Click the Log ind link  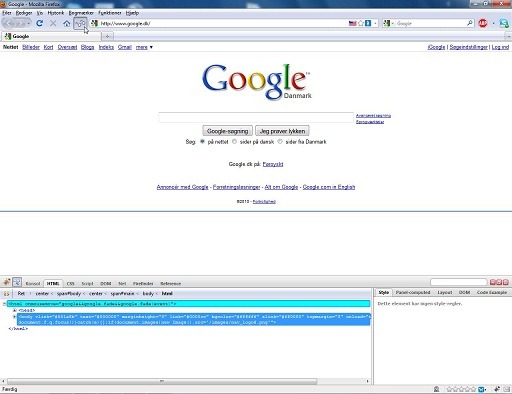500,47
